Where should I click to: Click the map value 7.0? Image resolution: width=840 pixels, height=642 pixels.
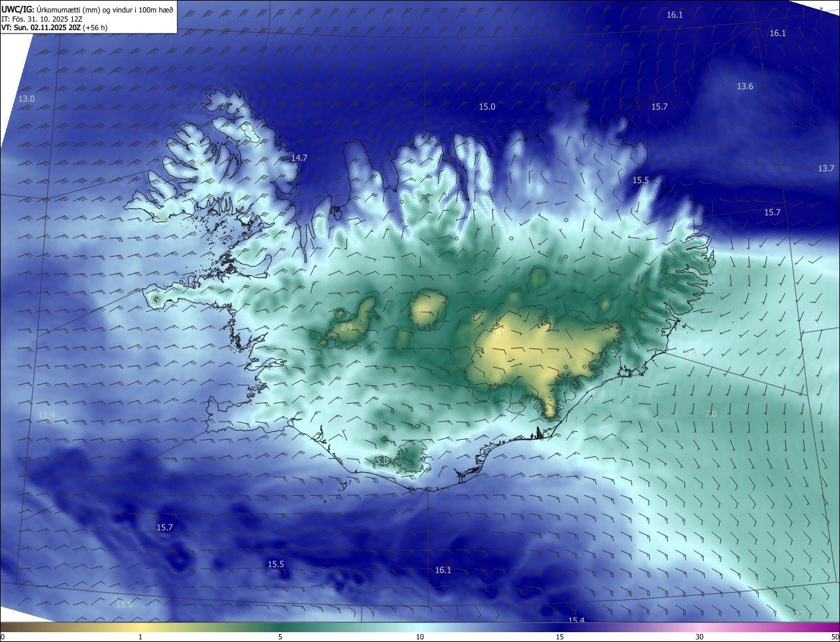point(711,414)
